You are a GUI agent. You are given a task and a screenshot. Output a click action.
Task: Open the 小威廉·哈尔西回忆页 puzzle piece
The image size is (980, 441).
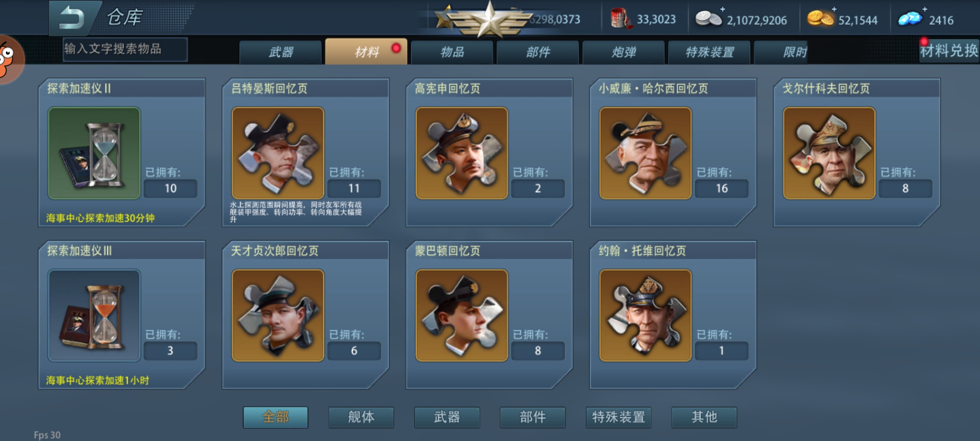(x=646, y=153)
